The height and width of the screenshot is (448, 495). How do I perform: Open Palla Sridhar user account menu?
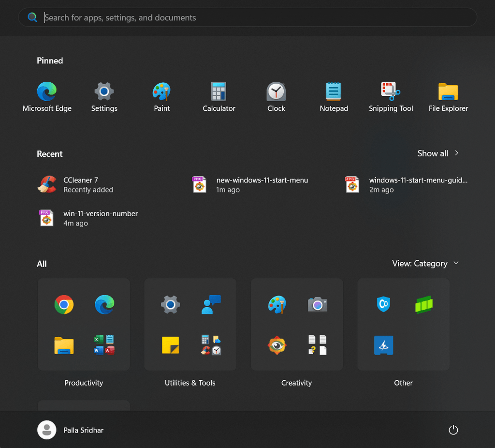(71, 430)
